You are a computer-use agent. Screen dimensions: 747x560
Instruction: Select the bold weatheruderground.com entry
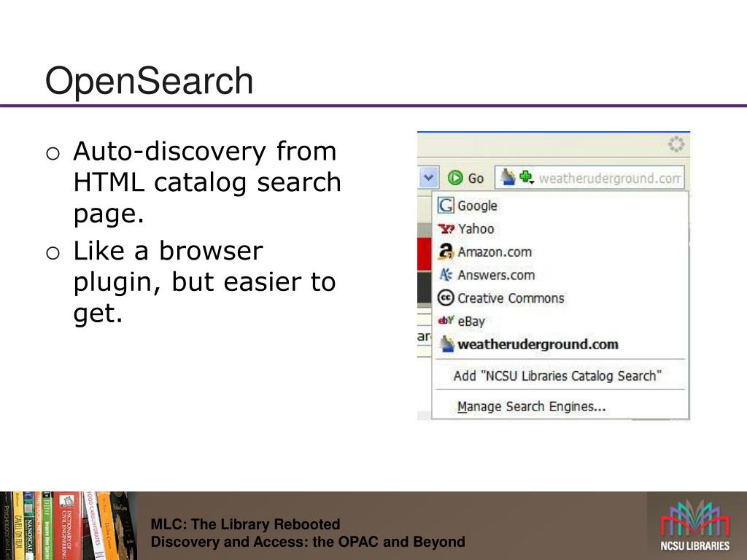(560, 344)
